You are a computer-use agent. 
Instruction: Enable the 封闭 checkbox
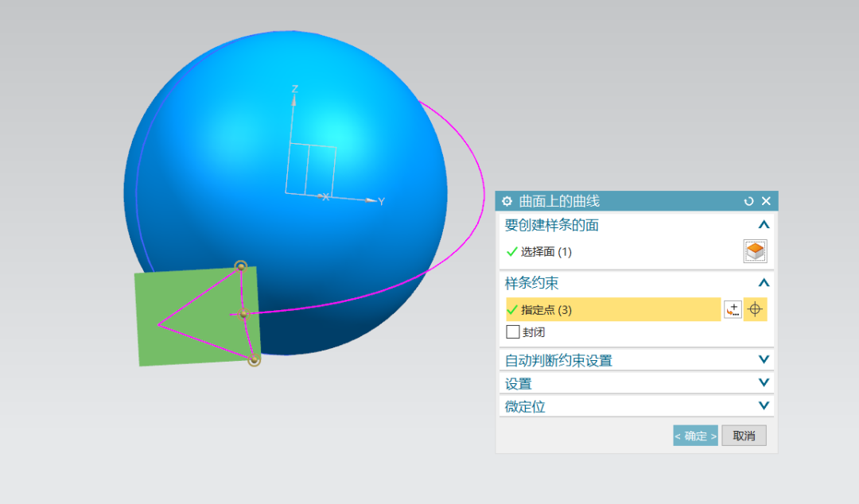(513, 331)
